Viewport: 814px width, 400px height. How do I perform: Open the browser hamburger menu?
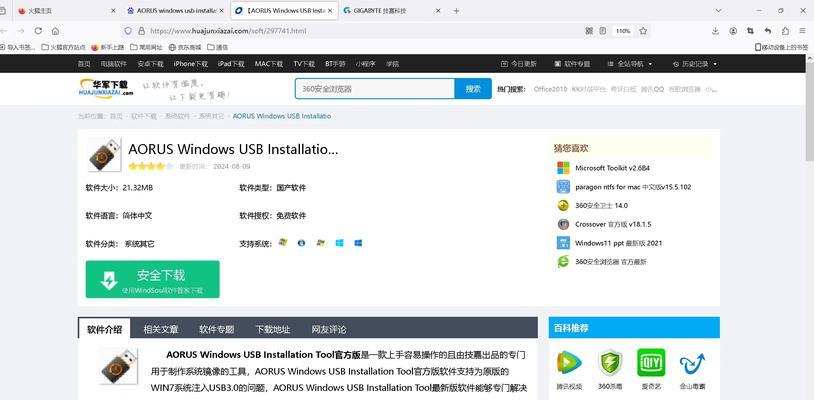[x=803, y=31]
